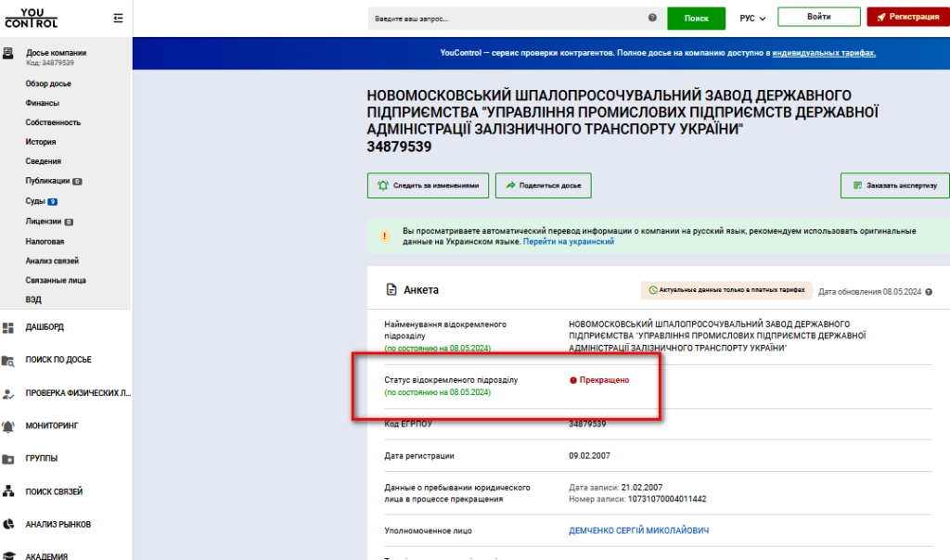Click the Суды count badge
Image resolution: width=950 pixels, height=560 pixels.
tap(53, 201)
